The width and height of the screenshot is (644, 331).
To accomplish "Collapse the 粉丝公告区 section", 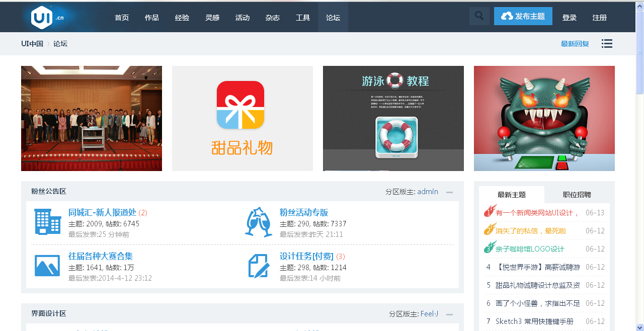I will tap(449, 192).
